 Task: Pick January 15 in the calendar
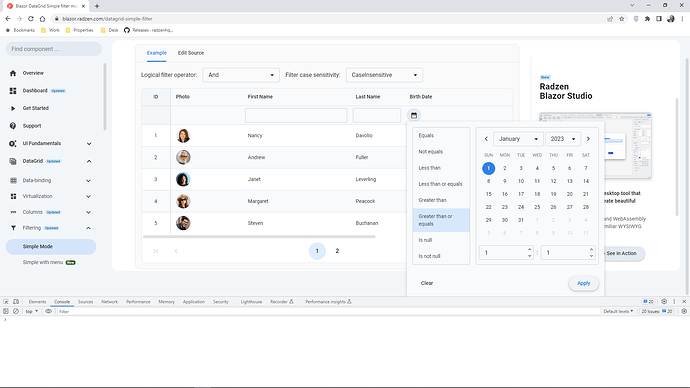488,194
